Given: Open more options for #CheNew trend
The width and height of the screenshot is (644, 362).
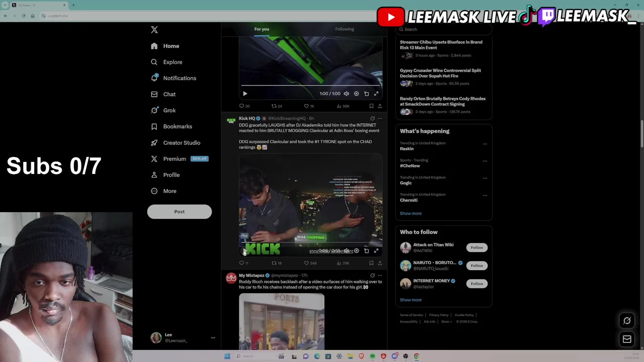Looking at the screenshot, I should click(485, 161).
